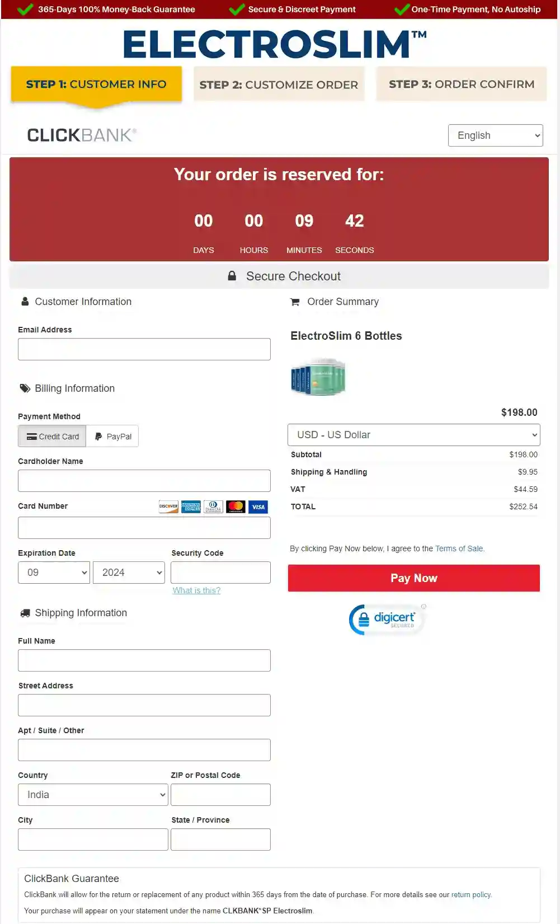
Task: Click the $44.59 VAT amount
Action: click(525, 489)
